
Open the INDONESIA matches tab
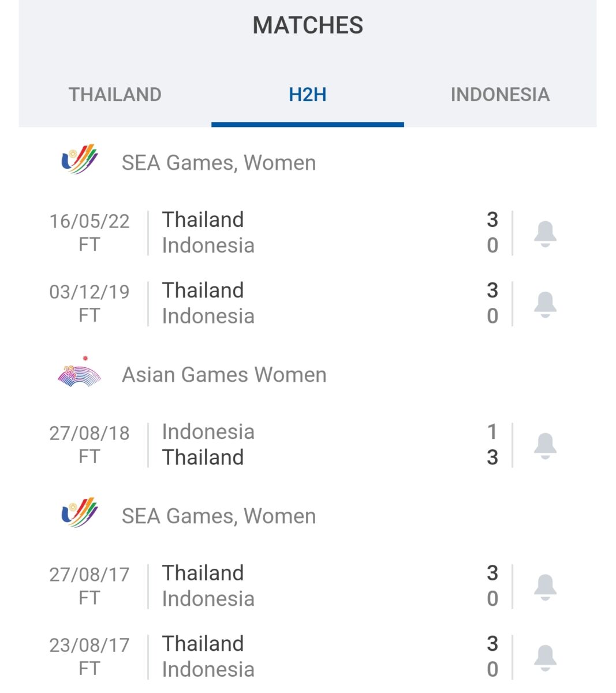(500, 95)
